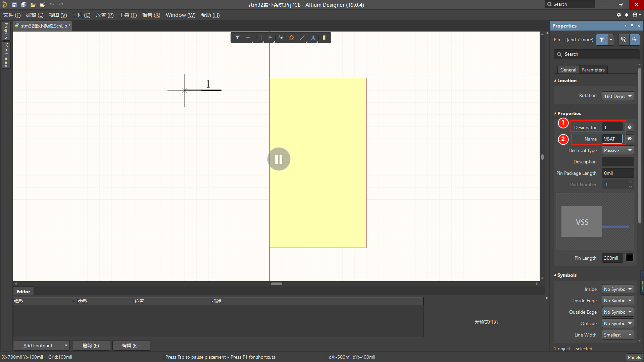Toggle pin Name visibility eye
The width and height of the screenshot is (644, 362).
[x=630, y=139]
